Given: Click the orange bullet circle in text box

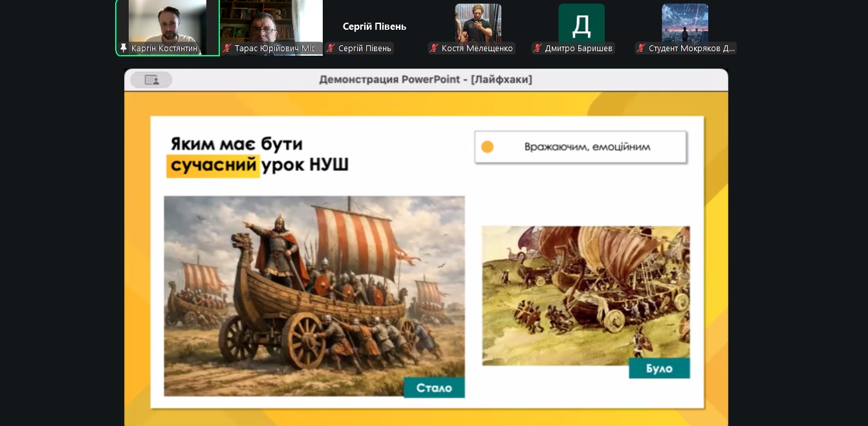Looking at the screenshot, I should pyautogui.click(x=488, y=147).
